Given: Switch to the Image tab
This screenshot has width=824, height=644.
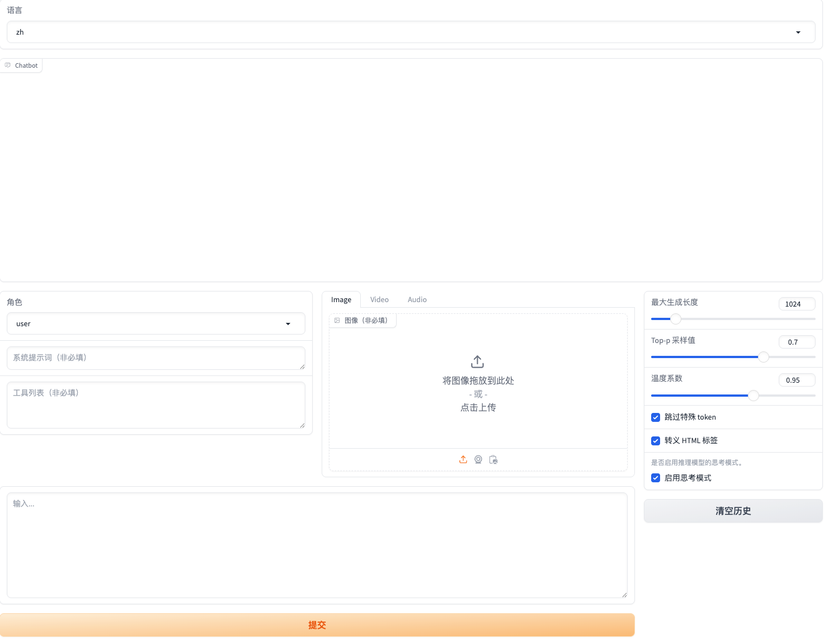Looking at the screenshot, I should click(341, 300).
